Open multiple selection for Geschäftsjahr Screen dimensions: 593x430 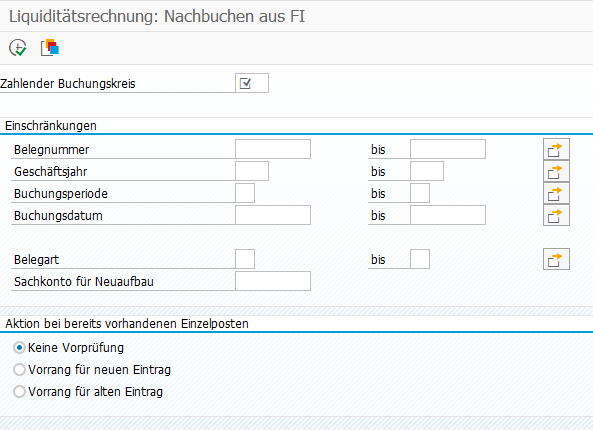click(556, 171)
